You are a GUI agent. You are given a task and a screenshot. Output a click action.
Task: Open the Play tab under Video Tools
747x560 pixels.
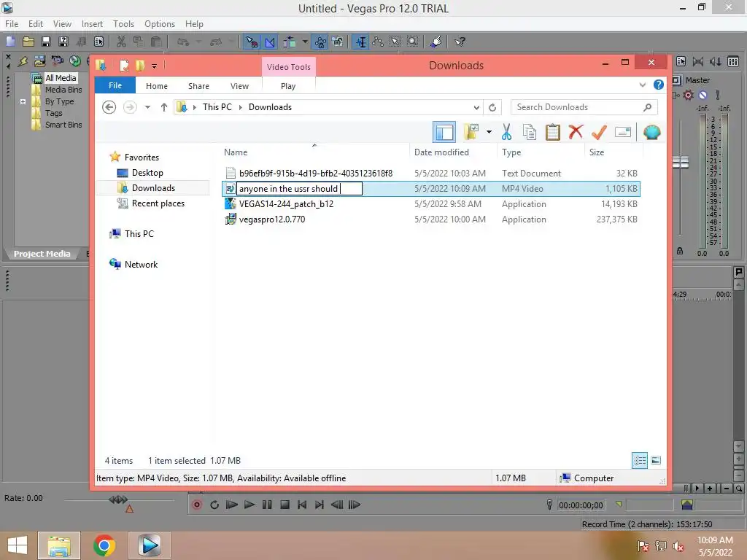pos(288,86)
